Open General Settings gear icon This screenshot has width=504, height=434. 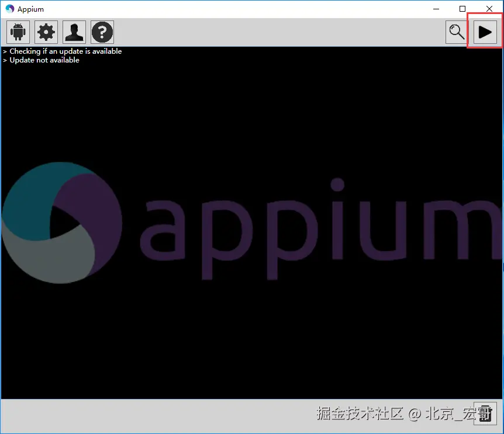point(46,32)
